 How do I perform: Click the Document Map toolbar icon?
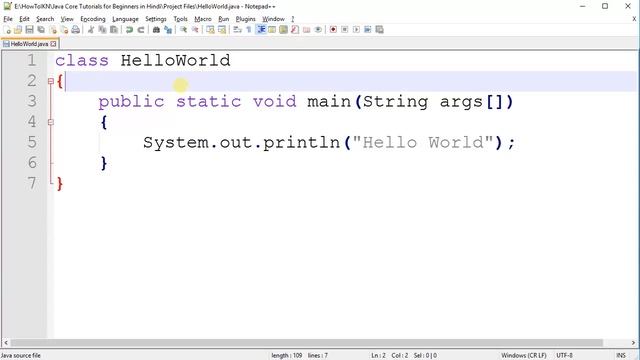283,30
